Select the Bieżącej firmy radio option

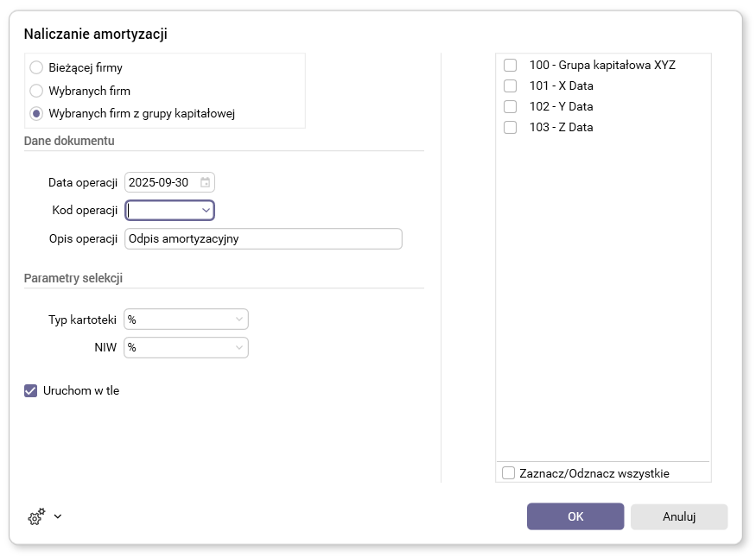pos(36,67)
